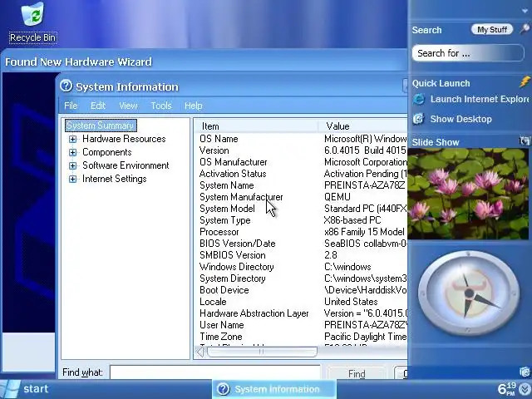The image size is (532, 399).
Task: Click the Show Desktop link text
Action: pos(461,119)
